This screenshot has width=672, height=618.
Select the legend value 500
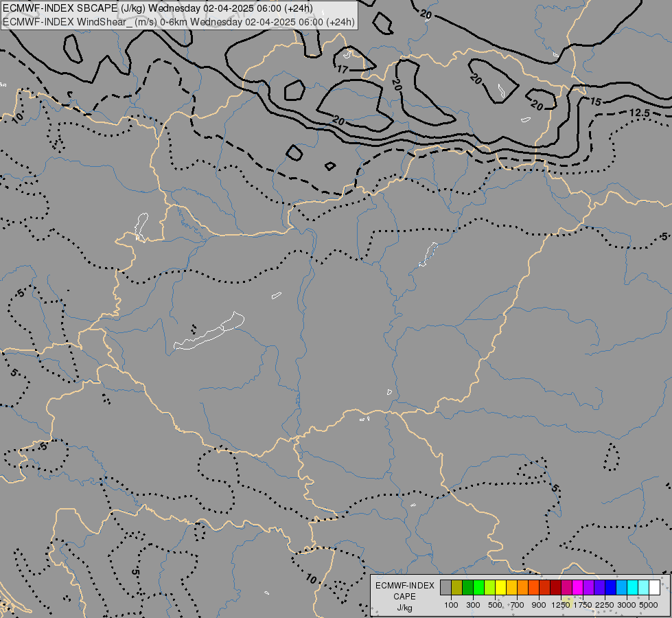pyautogui.click(x=495, y=605)
